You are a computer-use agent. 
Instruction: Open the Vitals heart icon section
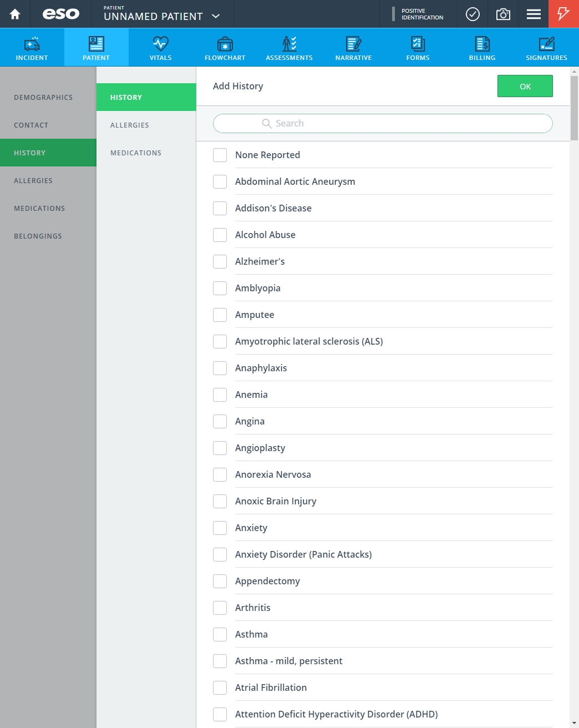pos(160,44)
